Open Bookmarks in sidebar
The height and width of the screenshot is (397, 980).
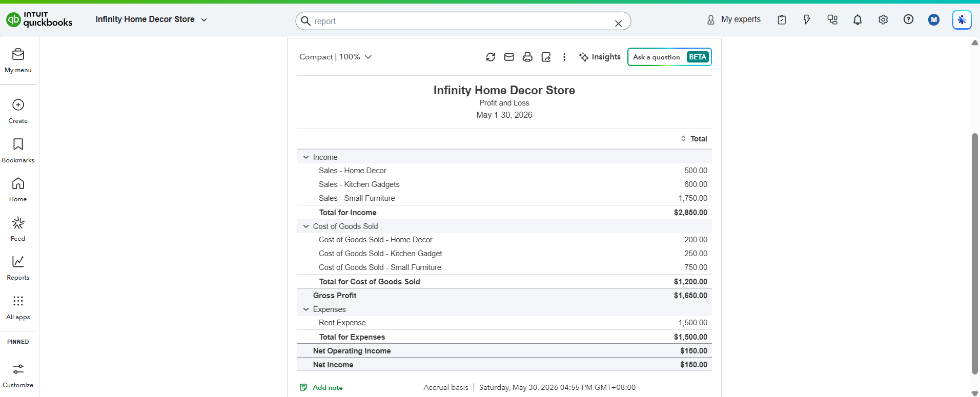[18, 151]
